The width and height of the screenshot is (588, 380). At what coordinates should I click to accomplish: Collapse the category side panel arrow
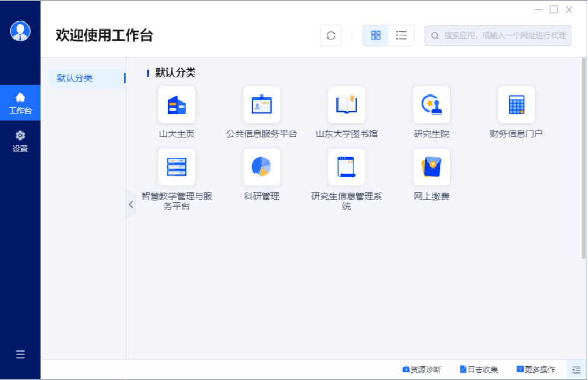click(131, 204)
